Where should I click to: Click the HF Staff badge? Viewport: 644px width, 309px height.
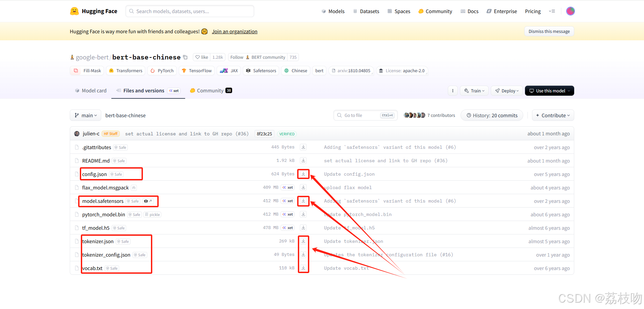pyautogui.click(x=111, y=134)
